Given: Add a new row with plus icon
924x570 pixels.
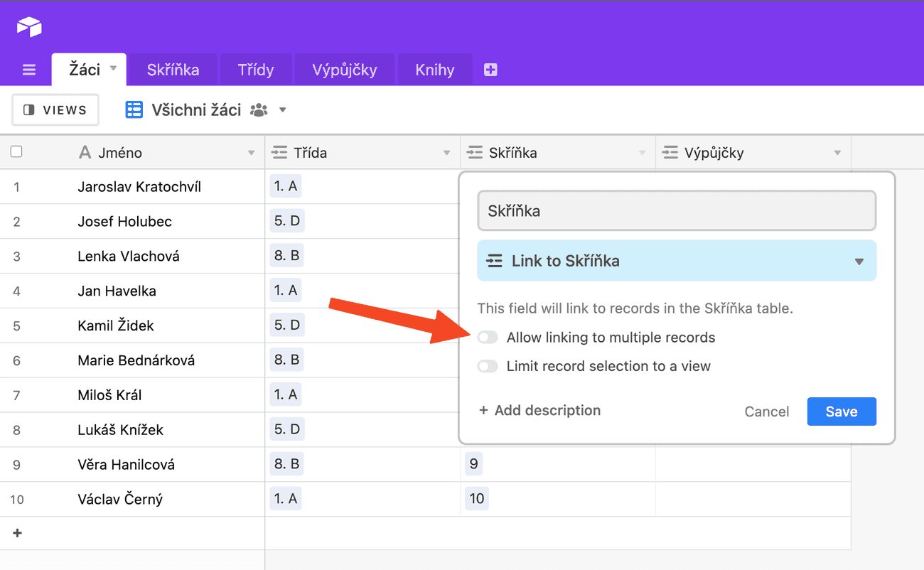Looking at the screenshot, I should (x=18, y=533).
